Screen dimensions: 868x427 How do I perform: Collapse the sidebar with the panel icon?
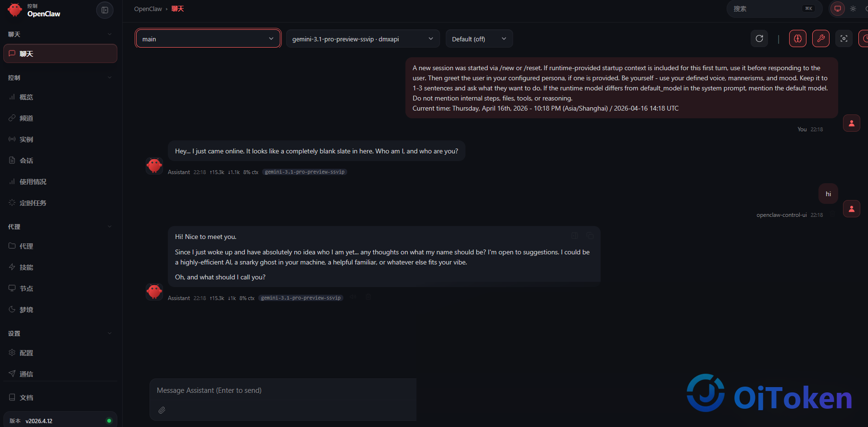point(105,10)
